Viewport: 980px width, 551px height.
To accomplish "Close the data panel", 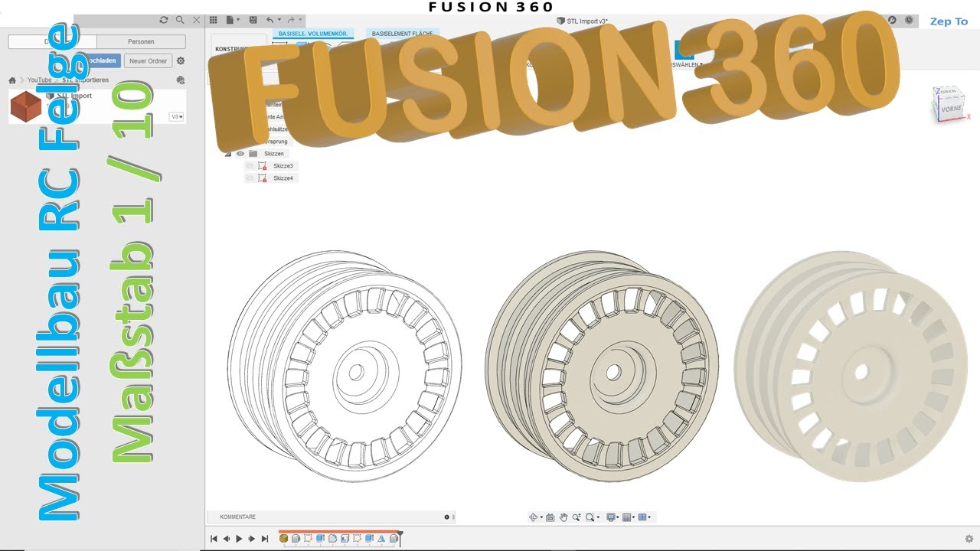I will [x=197, y=20].
